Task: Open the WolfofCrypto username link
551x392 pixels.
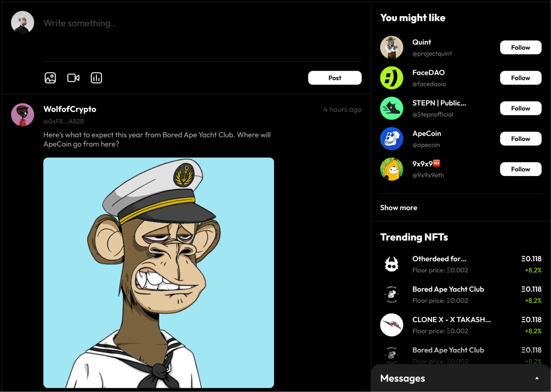Action: 70,109
